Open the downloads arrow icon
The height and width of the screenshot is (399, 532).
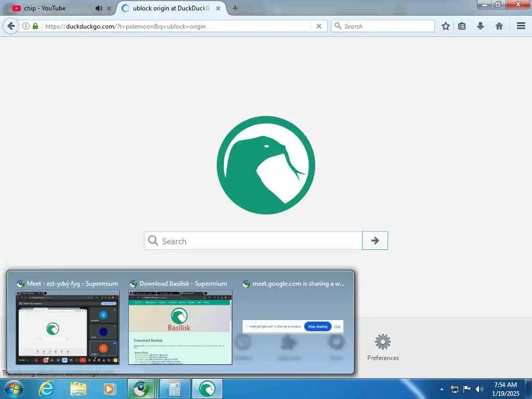tap(481, 26)
